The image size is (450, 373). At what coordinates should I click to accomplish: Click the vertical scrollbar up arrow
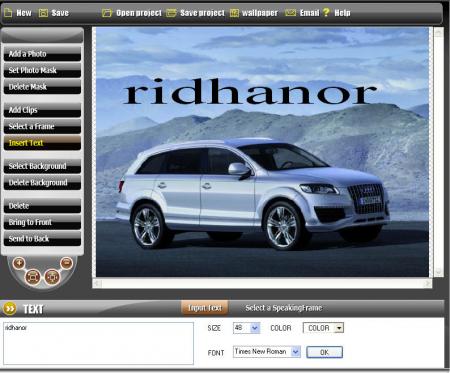point(438,32)
